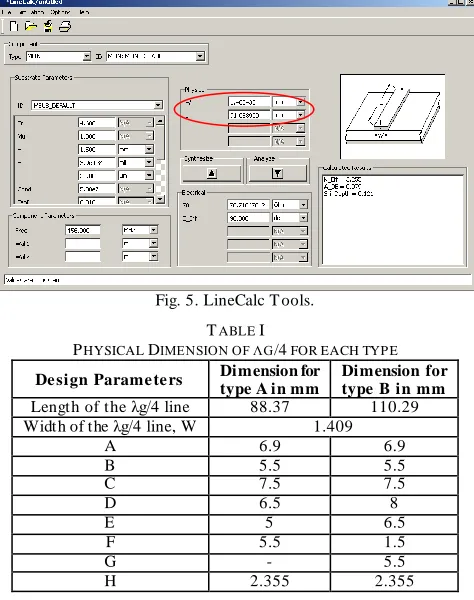The height and width of the screenshot is (600, 474).
Task: Click the type A '2.355' cell in row H
Action: [x=270, y=581]
